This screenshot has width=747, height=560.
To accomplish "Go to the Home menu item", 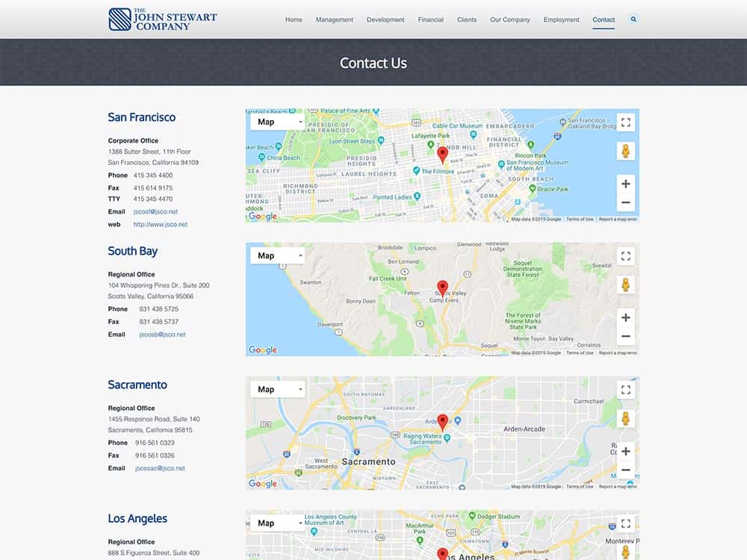I will 294,19.
